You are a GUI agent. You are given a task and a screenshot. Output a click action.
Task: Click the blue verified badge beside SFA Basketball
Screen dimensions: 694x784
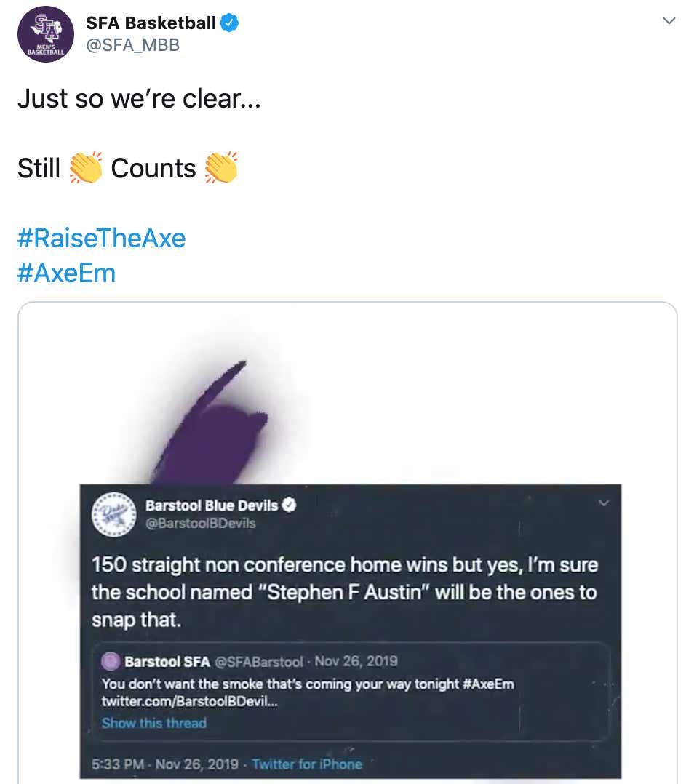click(229, 23)
